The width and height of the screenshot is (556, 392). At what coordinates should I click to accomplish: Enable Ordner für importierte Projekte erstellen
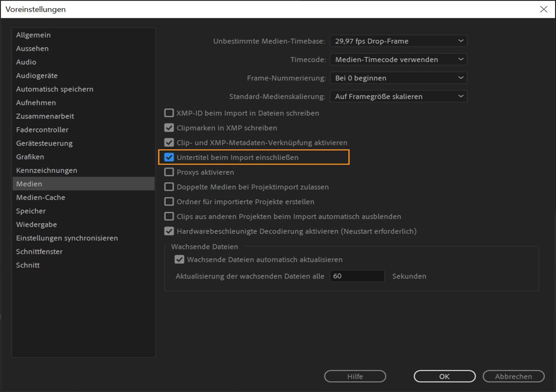tap(169, 201)
